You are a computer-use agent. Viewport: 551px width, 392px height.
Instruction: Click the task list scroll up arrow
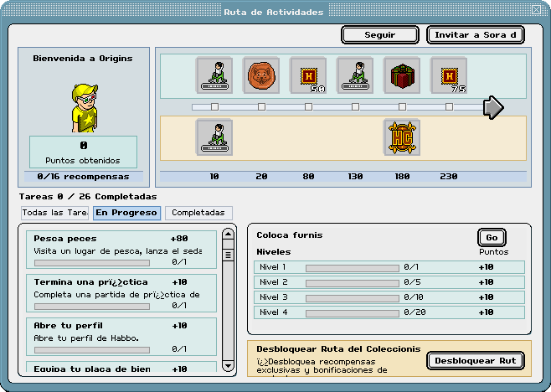coord(228,235)
